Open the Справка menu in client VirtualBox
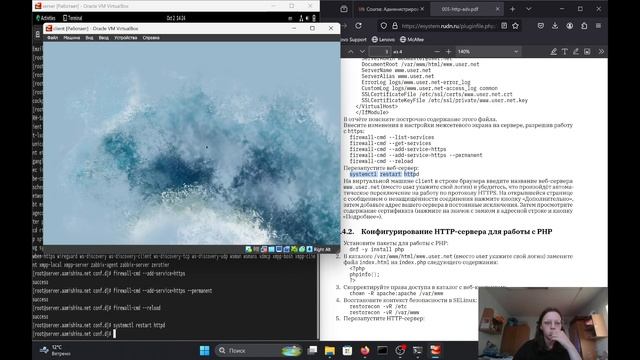The image size is (640, 360). click(x=151, y=38)
